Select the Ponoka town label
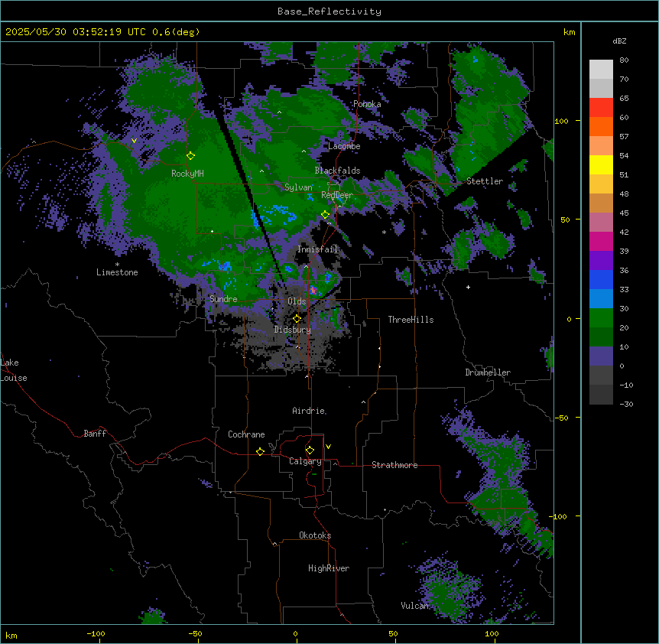Image resolution: width=659 pixels, height=644 pixels. [367, 104]
